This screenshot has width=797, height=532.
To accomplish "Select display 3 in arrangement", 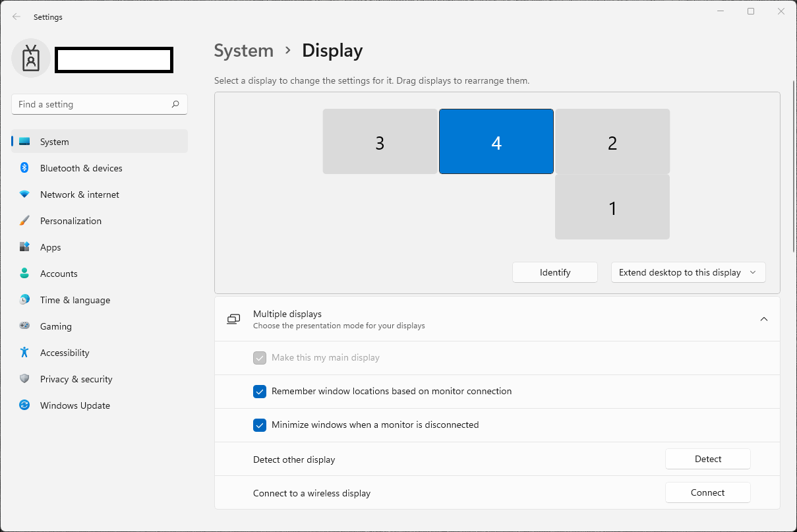I will (380, 142).
